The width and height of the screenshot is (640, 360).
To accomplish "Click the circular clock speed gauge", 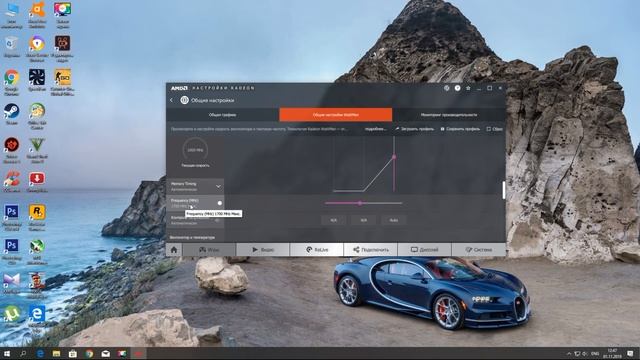I will click(x=195, y=150).
